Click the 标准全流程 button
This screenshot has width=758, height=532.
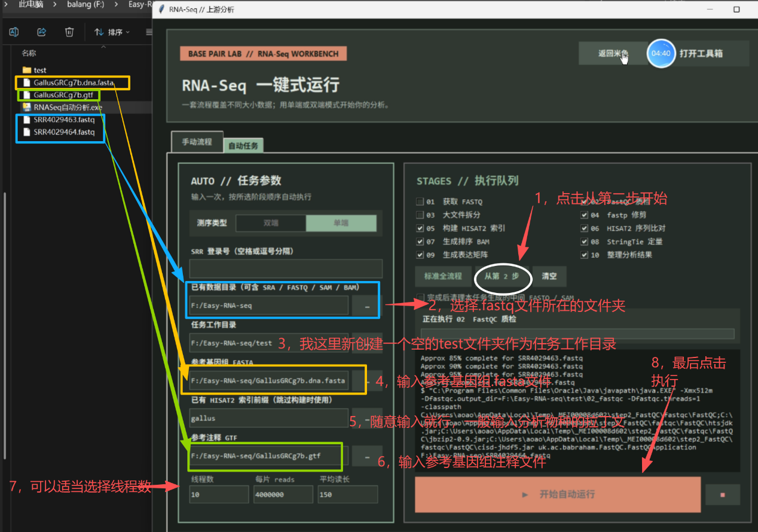pos(443,277)
